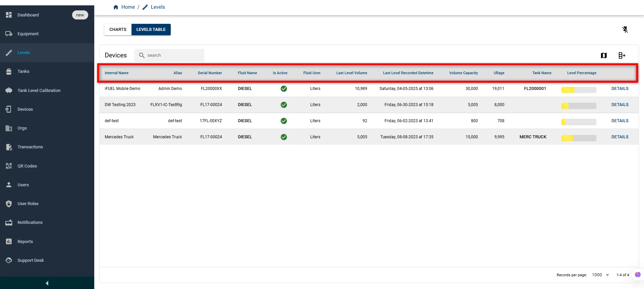Click tank name MERC TRUCK
This screenshot has width=644, height=289.
533,137
